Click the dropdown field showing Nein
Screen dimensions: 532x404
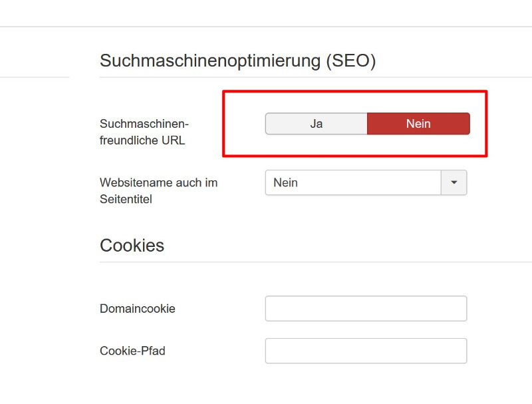click(366, 182)
